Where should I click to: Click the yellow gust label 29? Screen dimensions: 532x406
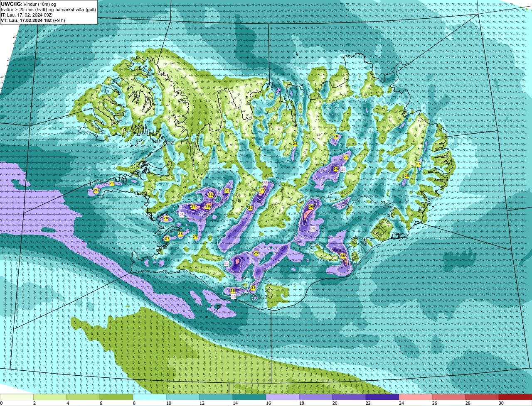tap(256, 253)
